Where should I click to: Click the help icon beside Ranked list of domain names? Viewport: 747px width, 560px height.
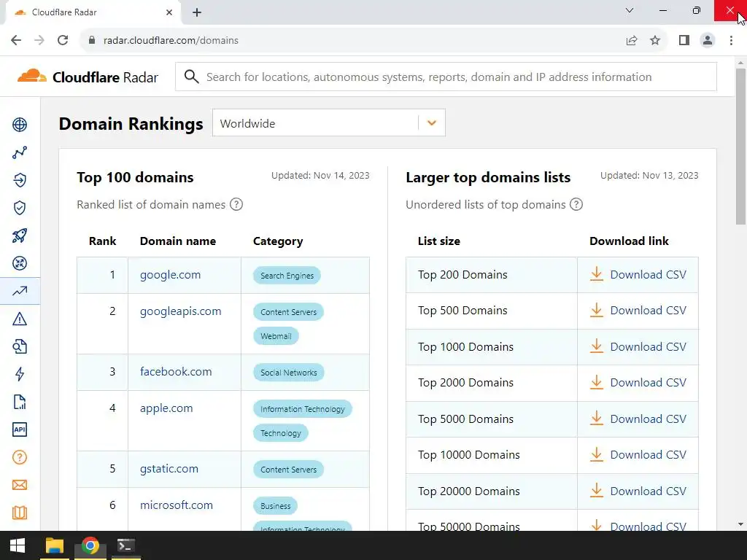tap(236, 204)
